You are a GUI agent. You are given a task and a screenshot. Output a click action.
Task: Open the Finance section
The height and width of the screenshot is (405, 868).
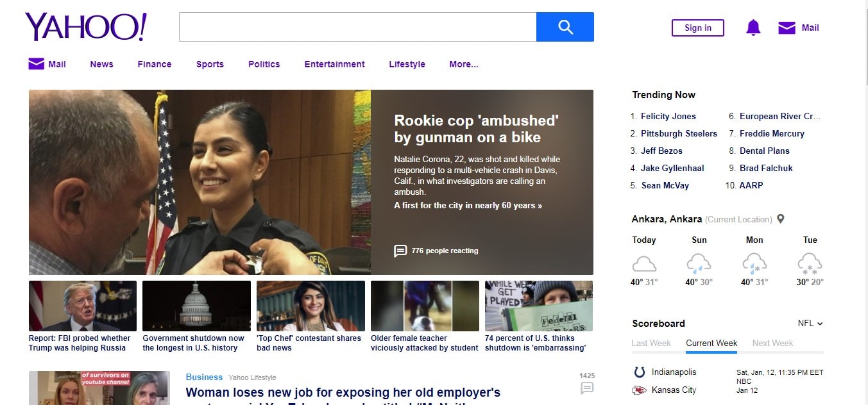pos(155,64)
